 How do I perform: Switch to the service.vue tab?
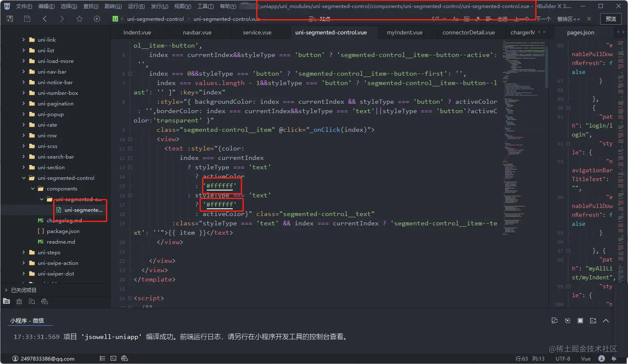[x=257, y=32]
